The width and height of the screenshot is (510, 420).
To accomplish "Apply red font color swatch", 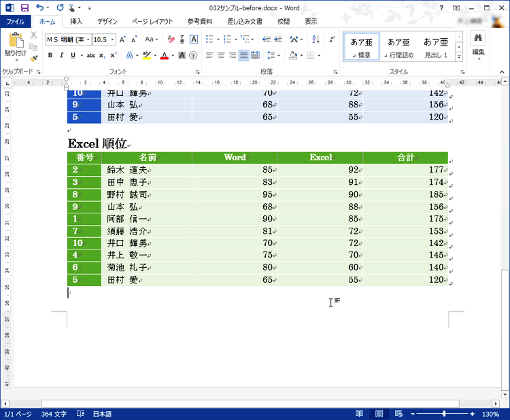I will [165, 56].
